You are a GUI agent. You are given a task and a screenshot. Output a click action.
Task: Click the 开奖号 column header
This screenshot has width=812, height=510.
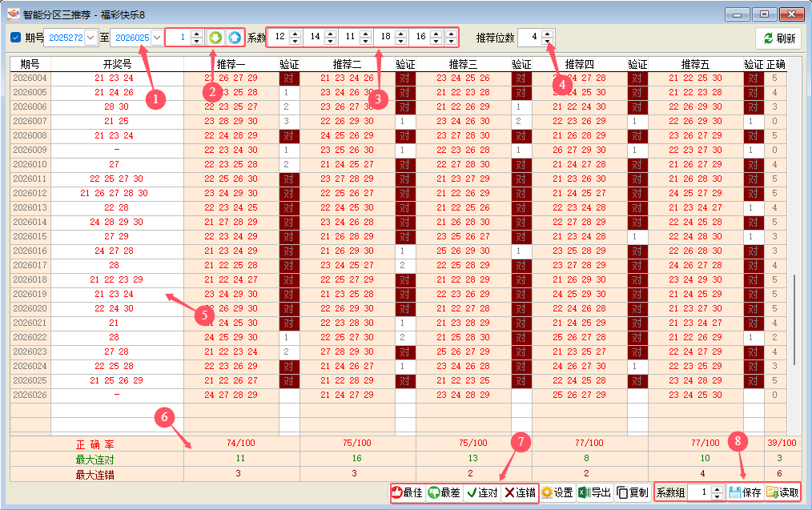tap(117, 64)
